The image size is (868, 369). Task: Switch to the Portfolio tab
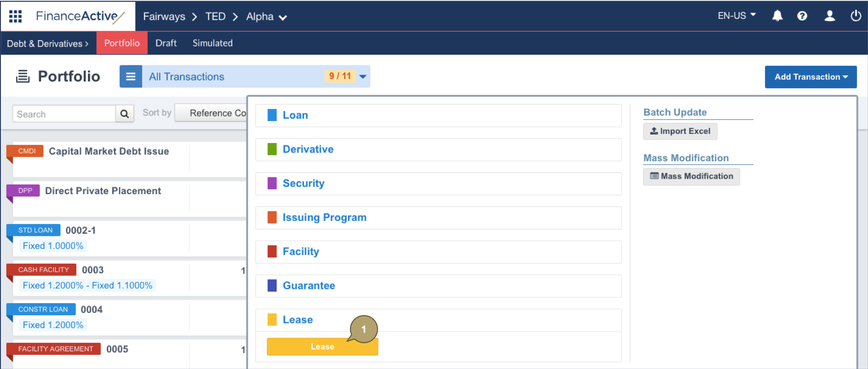(122, 43)
